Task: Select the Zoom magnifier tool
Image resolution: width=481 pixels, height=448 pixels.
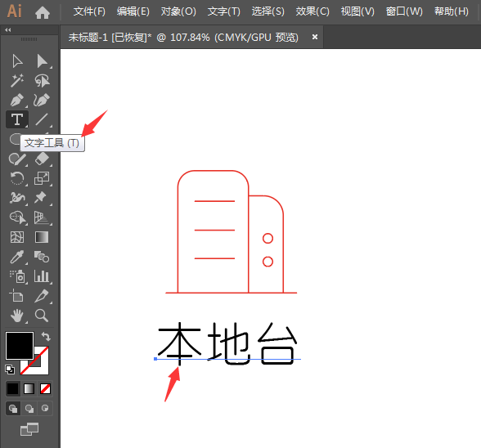Action: tap(42, 316)
